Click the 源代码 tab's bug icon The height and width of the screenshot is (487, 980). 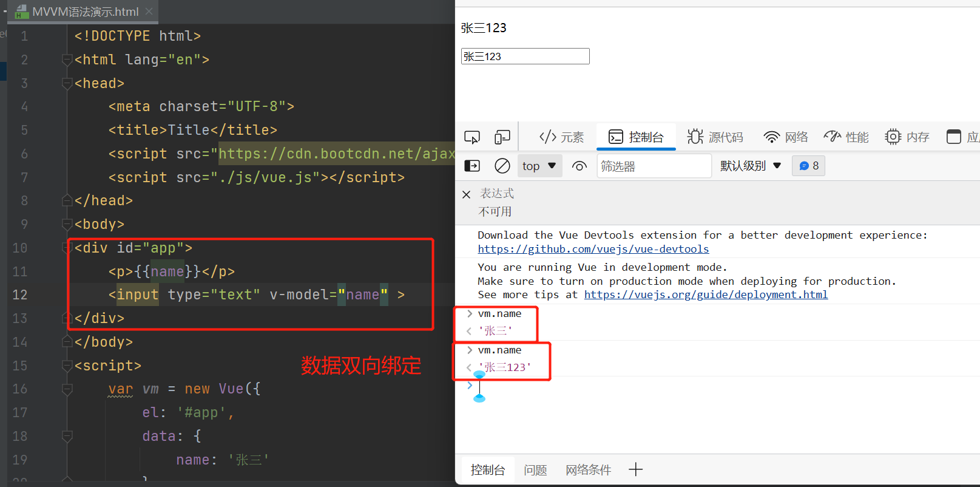(x=695, y=137)
